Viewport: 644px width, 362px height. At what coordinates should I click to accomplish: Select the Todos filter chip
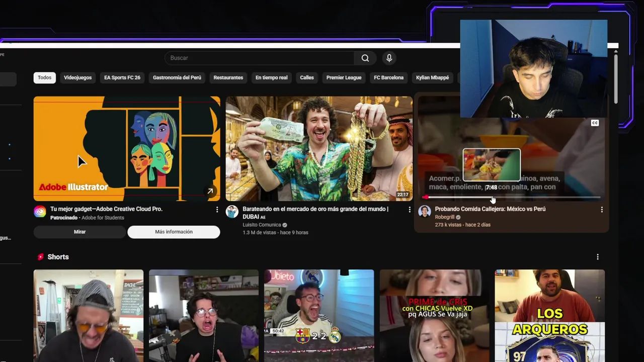click(44, 77)
